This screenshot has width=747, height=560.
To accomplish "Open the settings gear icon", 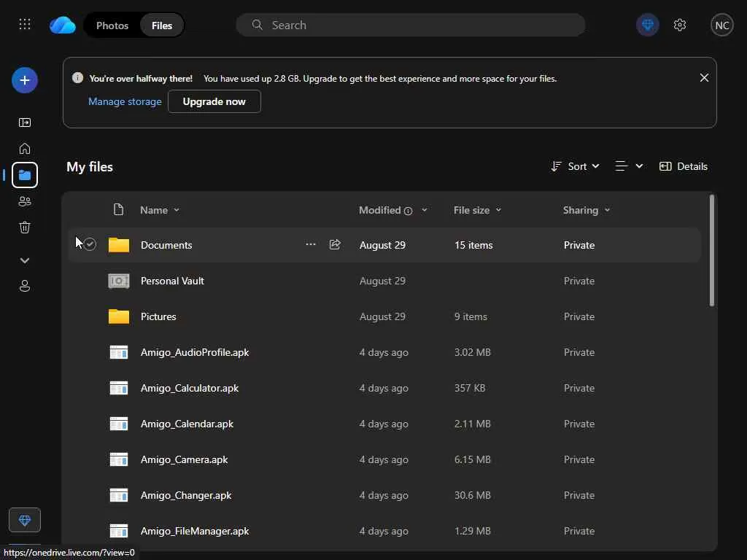I will [x=680, y=25].
